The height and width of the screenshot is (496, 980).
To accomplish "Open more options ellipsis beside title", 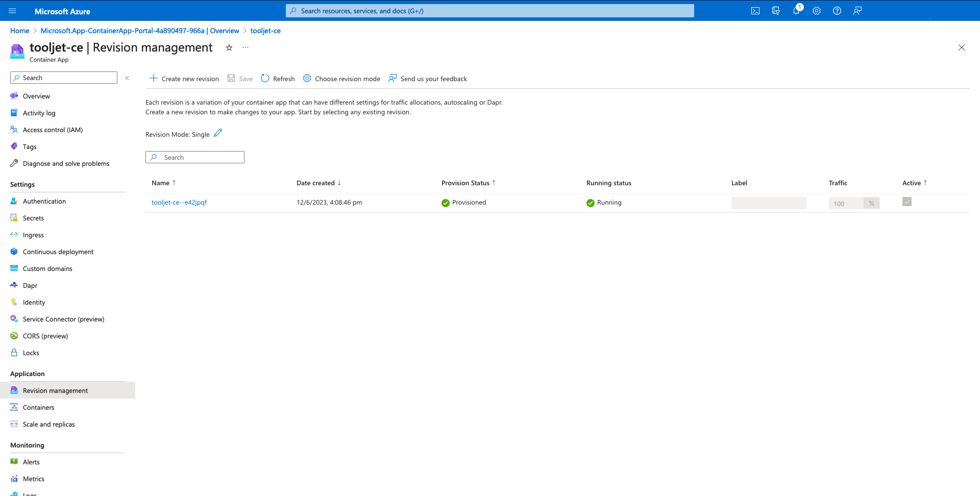I will (246, 47).
